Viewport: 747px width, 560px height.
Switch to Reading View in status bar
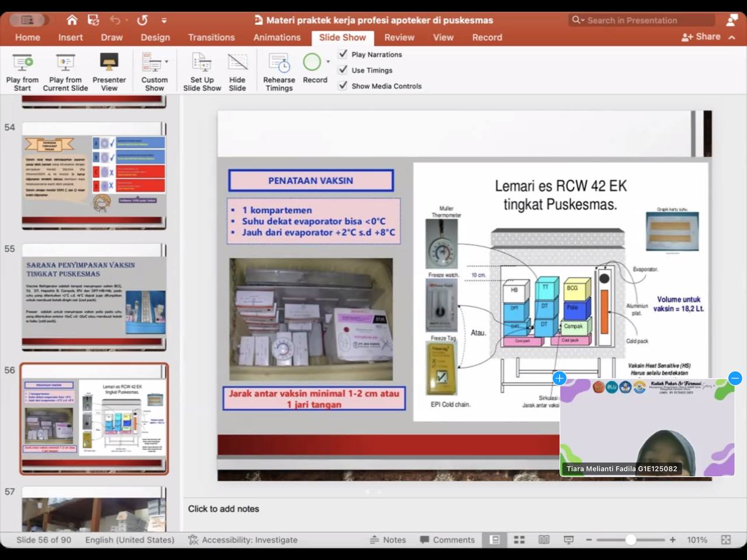[544, 540]
